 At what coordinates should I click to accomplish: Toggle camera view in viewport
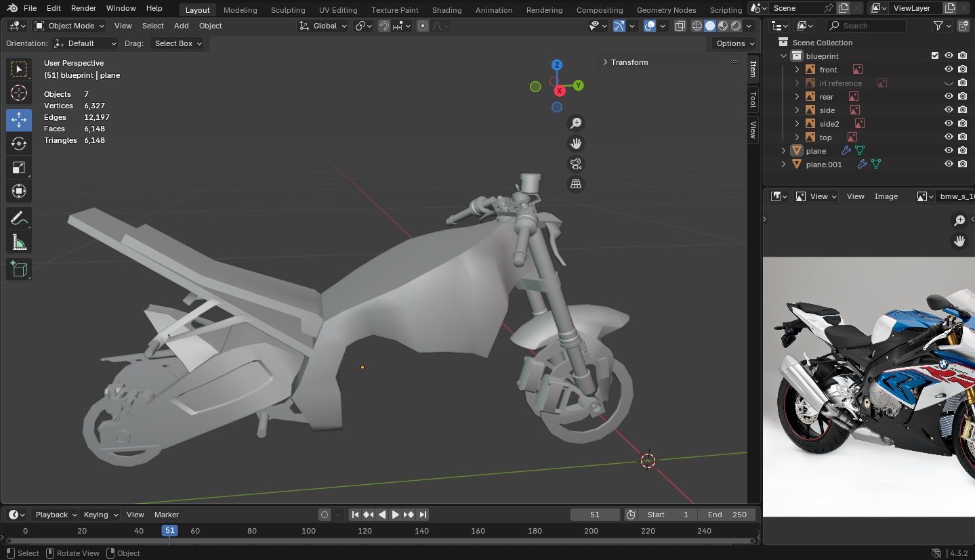point(576,164)
